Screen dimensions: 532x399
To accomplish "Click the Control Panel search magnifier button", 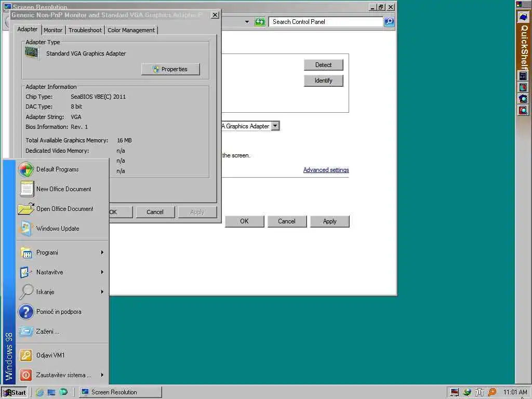I will pyautogui.click(x=389, y=22).
